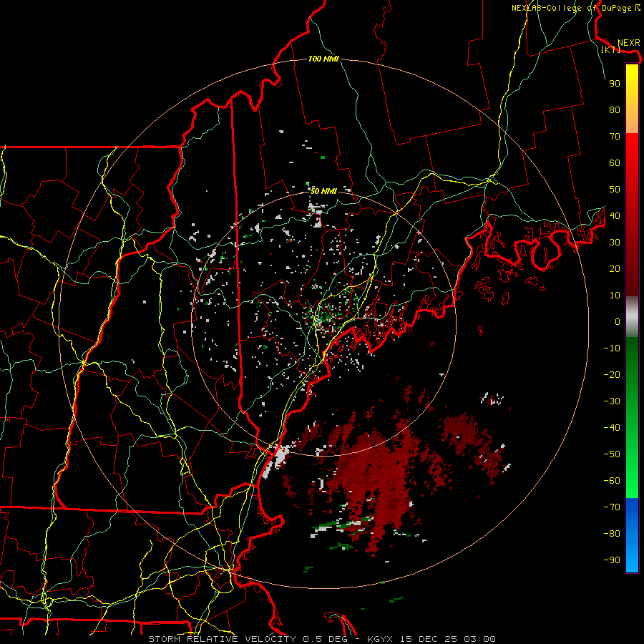Click the 70 value on the velocity scale
The width and height of the screenshot is (644, 644).
click(615, 137)
